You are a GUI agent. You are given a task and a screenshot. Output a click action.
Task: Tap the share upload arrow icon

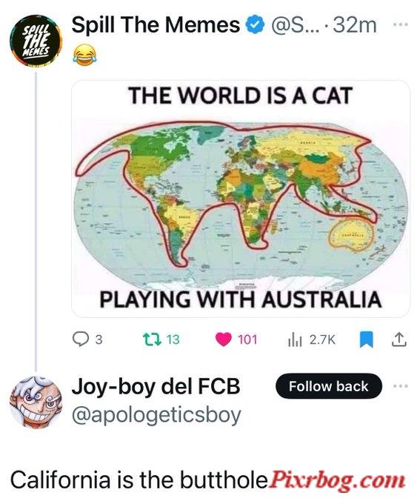(x=399, y=339)
